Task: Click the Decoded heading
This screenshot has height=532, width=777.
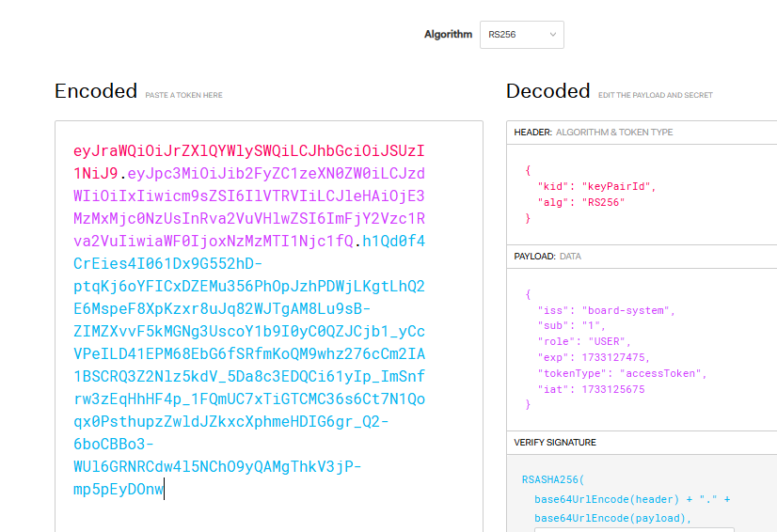Action: pyautogui.click(x=547, y=91)
